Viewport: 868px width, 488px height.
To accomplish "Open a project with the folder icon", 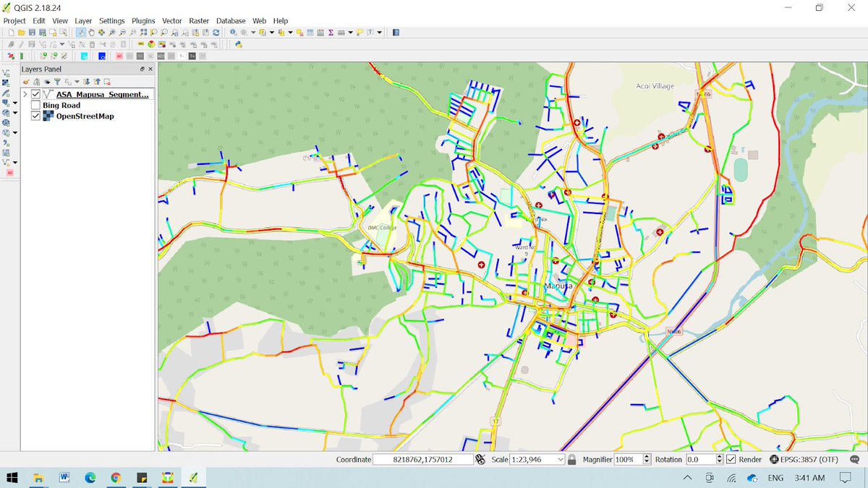I will [x=22, y=33].
